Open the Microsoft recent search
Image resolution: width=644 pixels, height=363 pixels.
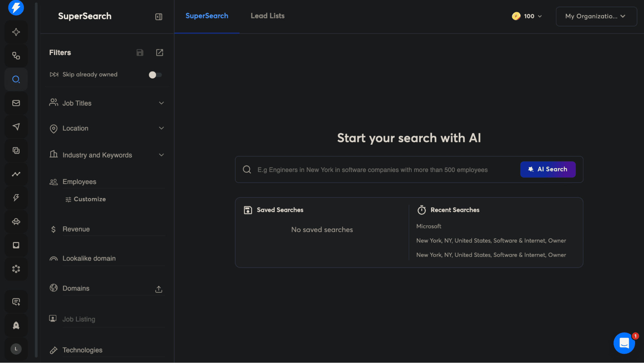(x=428, y=226)
